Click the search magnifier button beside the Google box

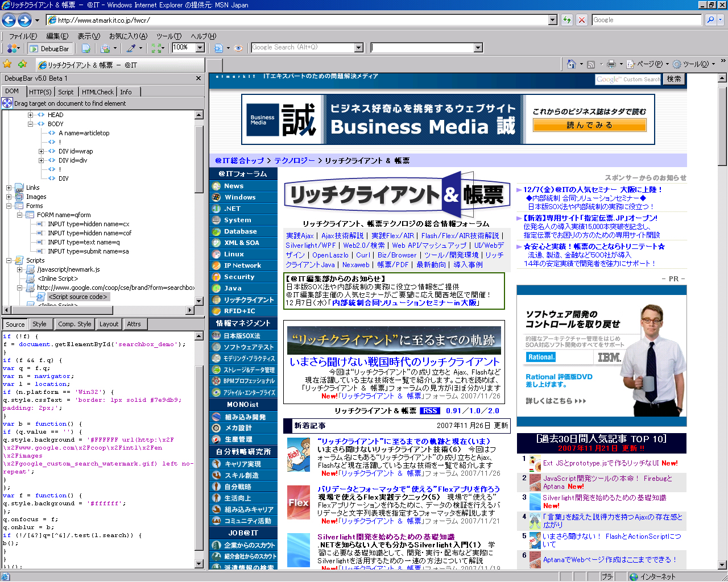tap(710, 20)
